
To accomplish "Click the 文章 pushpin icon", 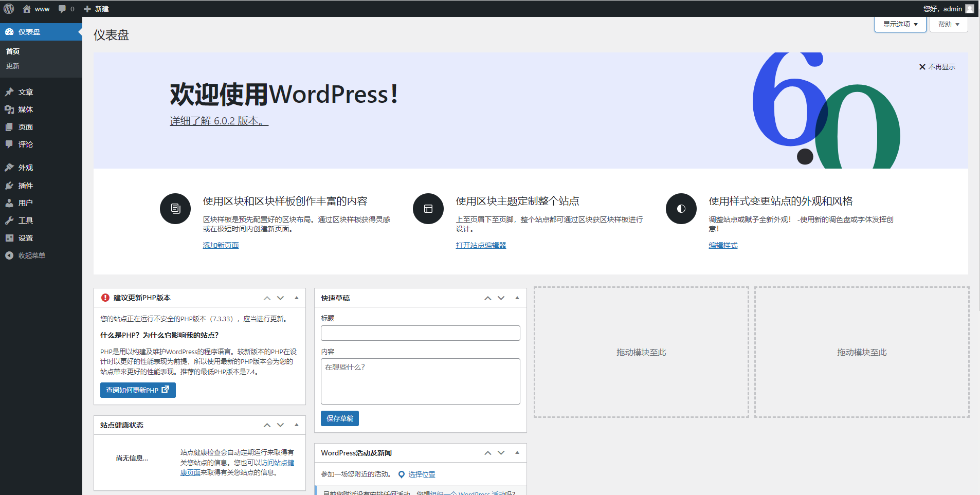I will [9, 92].
